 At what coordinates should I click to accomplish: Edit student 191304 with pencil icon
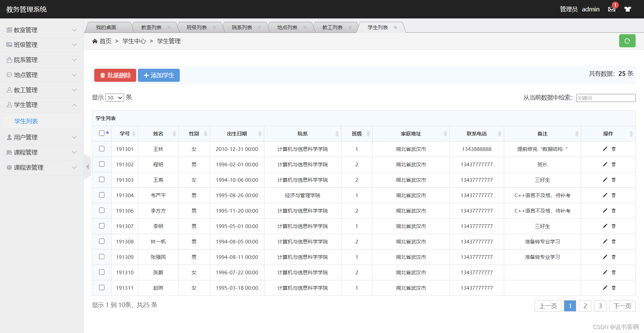coord(605,195)
